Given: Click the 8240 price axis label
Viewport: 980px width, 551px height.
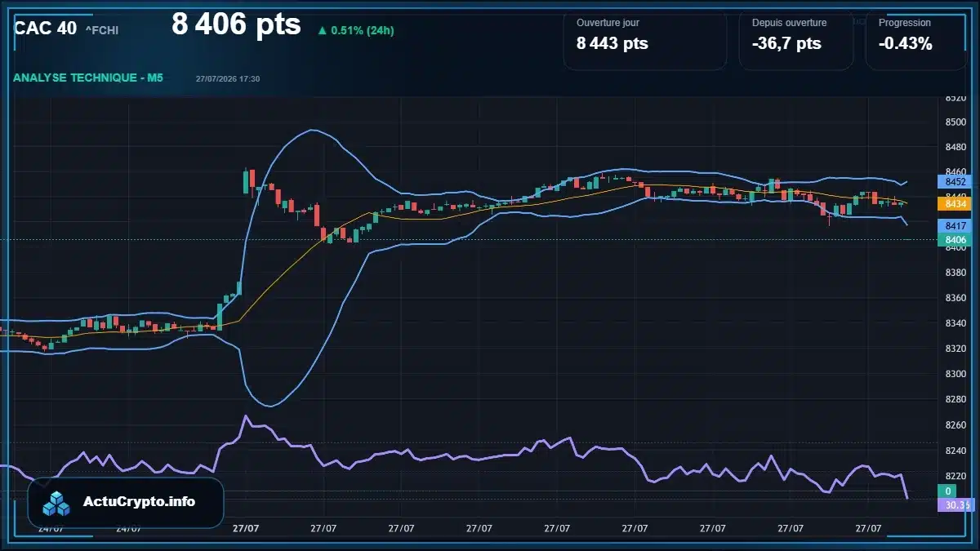Looking at the screenshot, I should coord(955,450).
